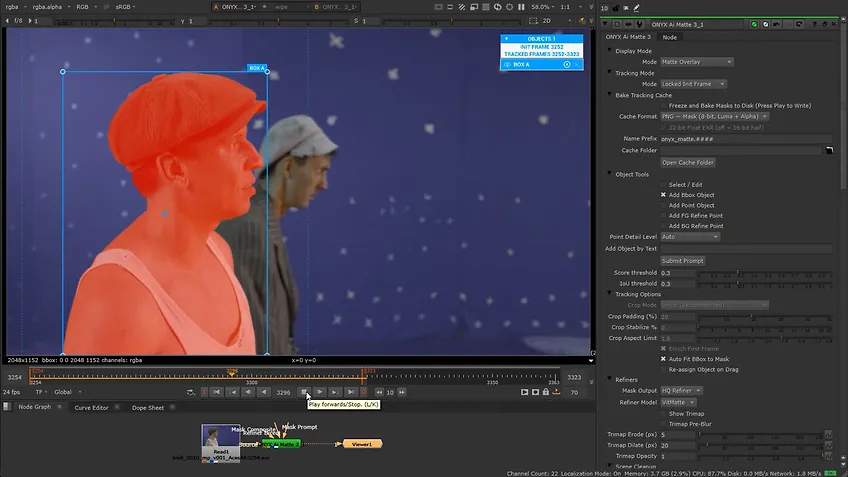Select the ONYX Ai Matte 3 tab
848x477 pixels.
point(628,37)
